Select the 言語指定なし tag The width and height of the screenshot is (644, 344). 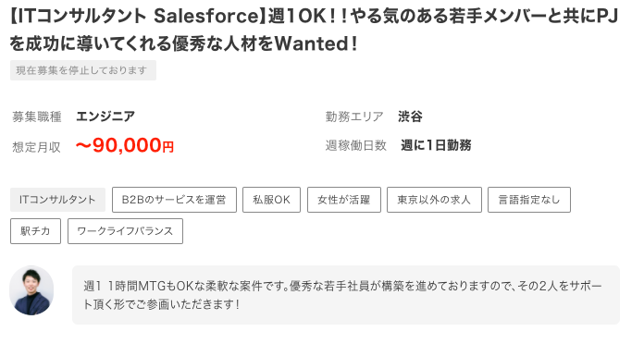coord(529,200)
